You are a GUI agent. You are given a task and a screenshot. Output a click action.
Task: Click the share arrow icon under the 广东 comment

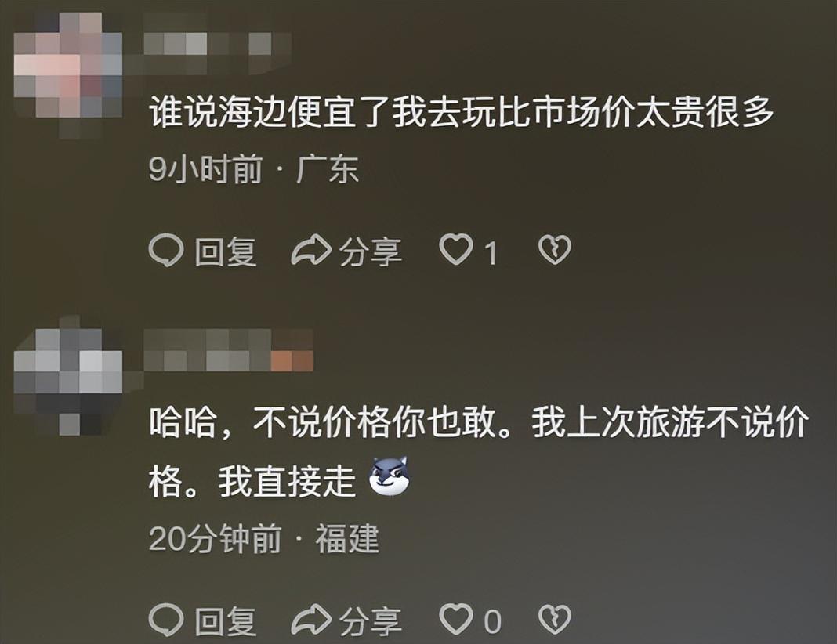click(311, 250)
